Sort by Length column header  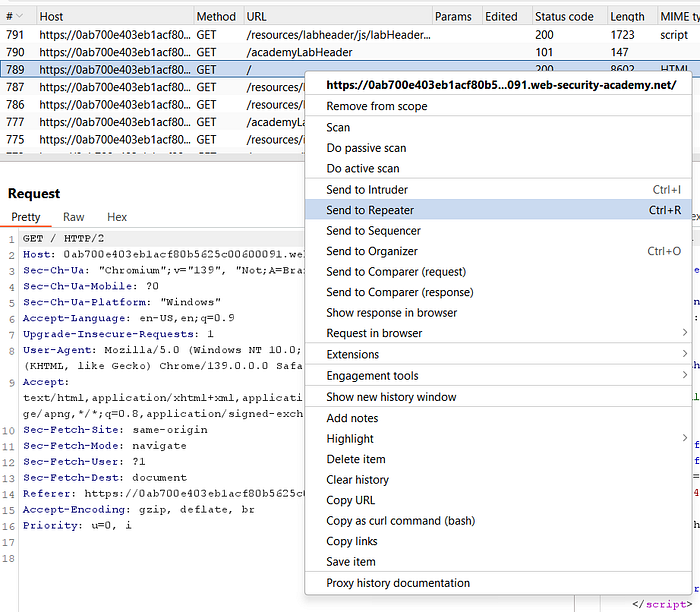(x=632, y=17)
